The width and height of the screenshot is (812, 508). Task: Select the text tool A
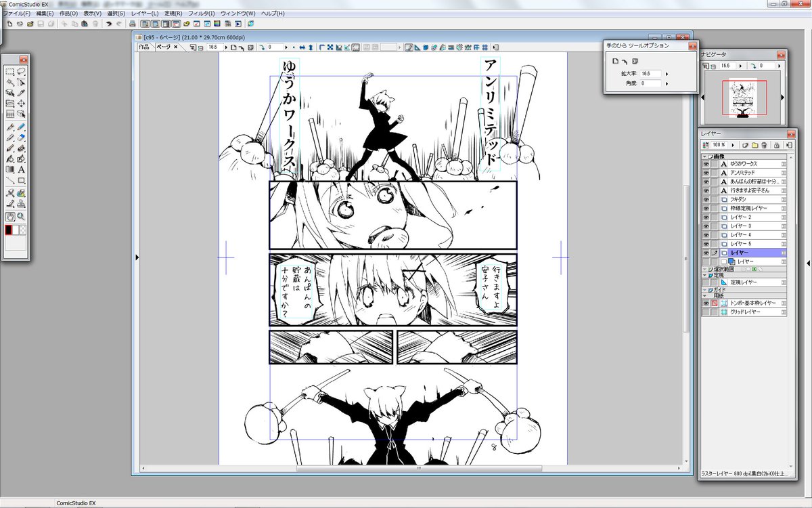(21, 170)
